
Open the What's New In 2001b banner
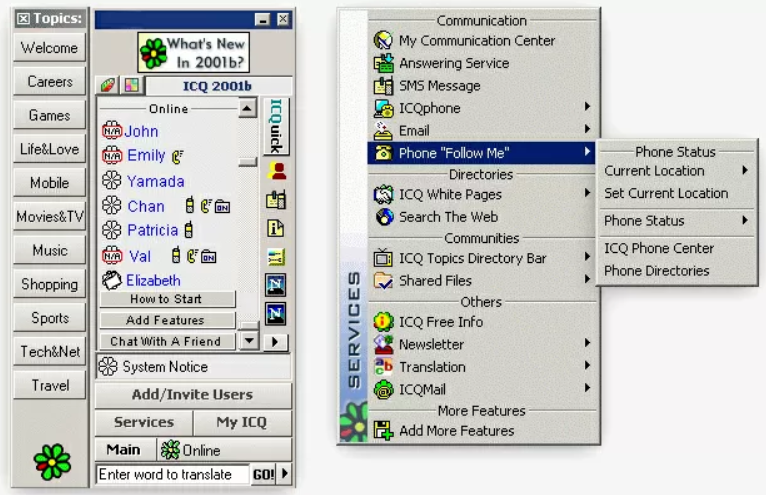coord(193,52)
